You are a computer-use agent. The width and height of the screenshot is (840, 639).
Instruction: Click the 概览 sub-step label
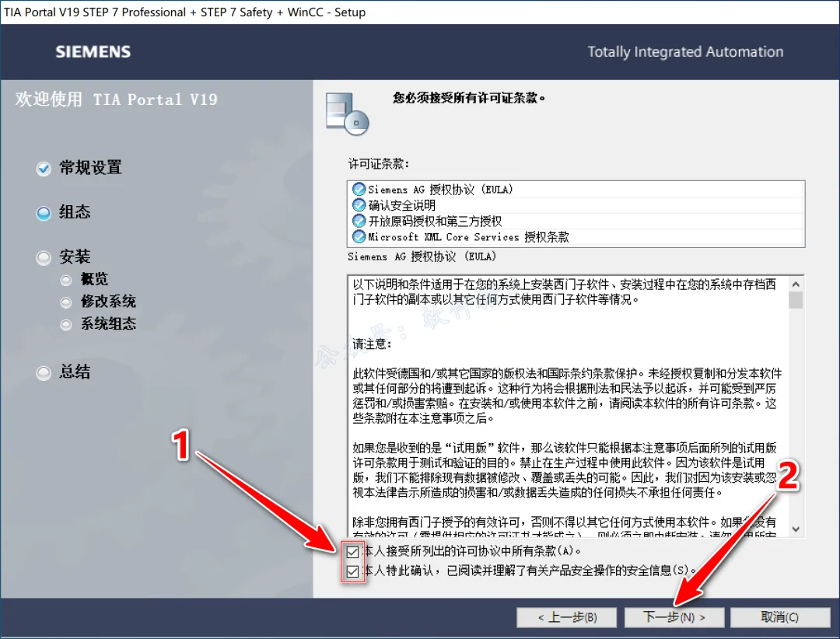click(94, 279)
